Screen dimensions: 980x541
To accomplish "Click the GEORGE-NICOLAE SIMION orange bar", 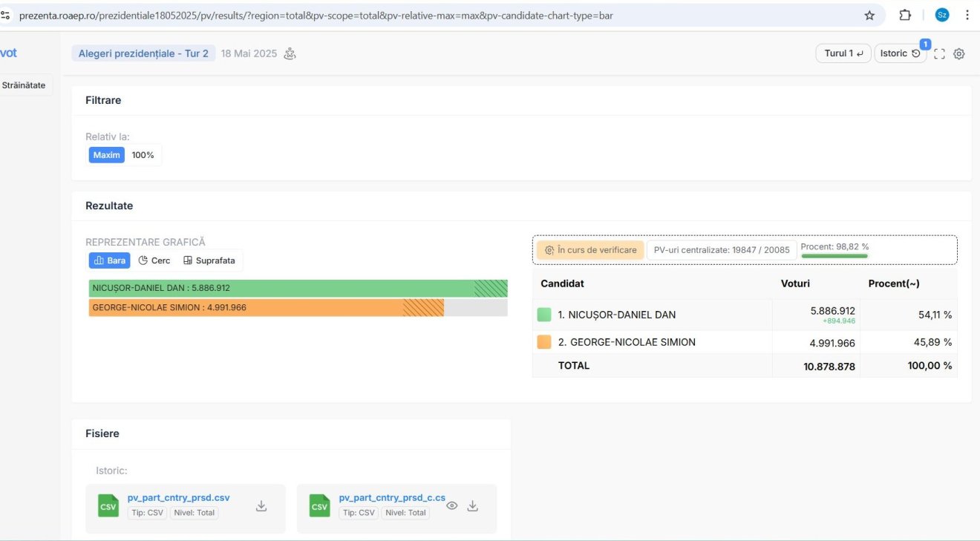I will click(266, 307).
